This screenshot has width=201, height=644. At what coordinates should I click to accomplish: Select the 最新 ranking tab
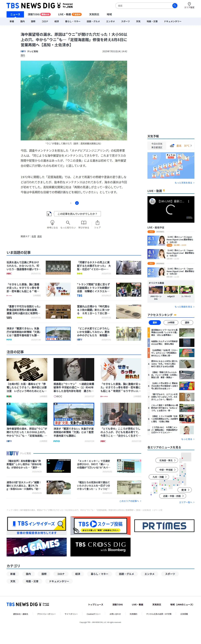point(155,323)
